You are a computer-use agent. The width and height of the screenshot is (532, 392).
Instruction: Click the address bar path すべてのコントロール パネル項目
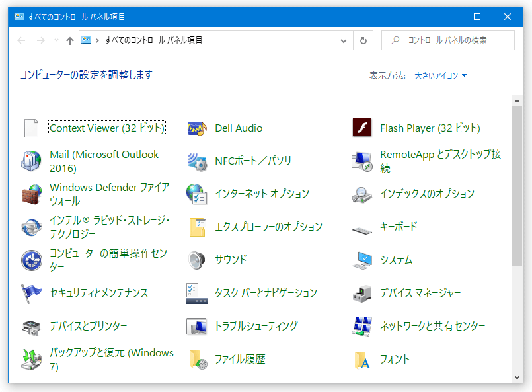click(154, 40)
